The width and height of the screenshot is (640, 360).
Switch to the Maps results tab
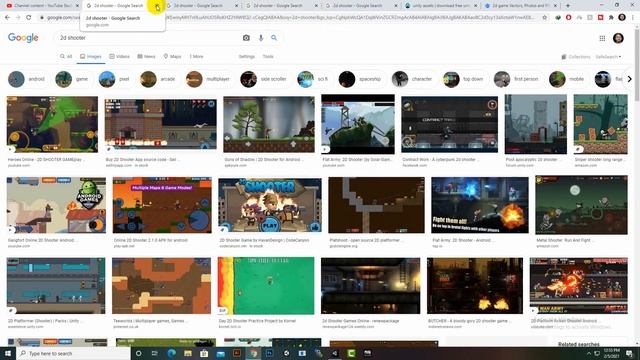coord(172,56)
